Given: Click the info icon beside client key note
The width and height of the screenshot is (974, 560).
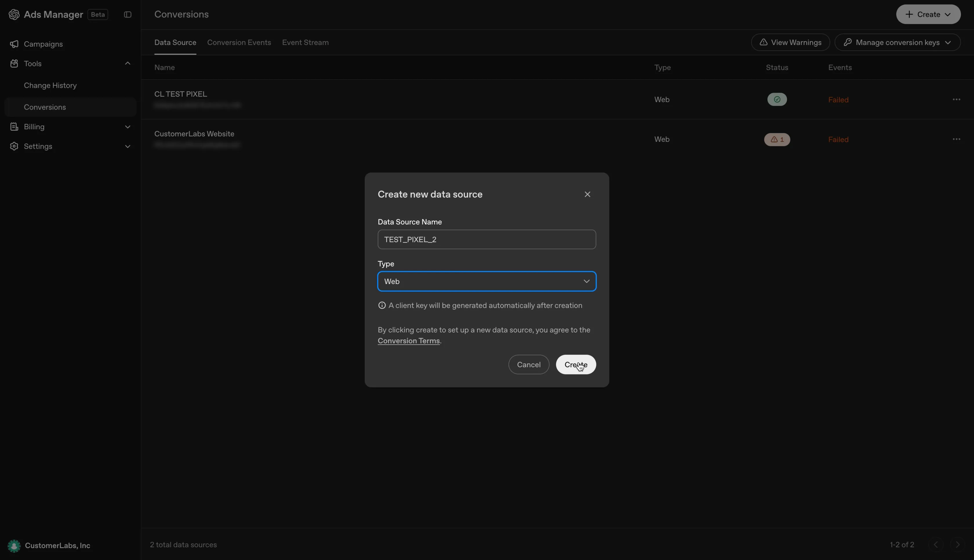Looking at the screenshot, I should pyautogui.click(x=381, y=306).
